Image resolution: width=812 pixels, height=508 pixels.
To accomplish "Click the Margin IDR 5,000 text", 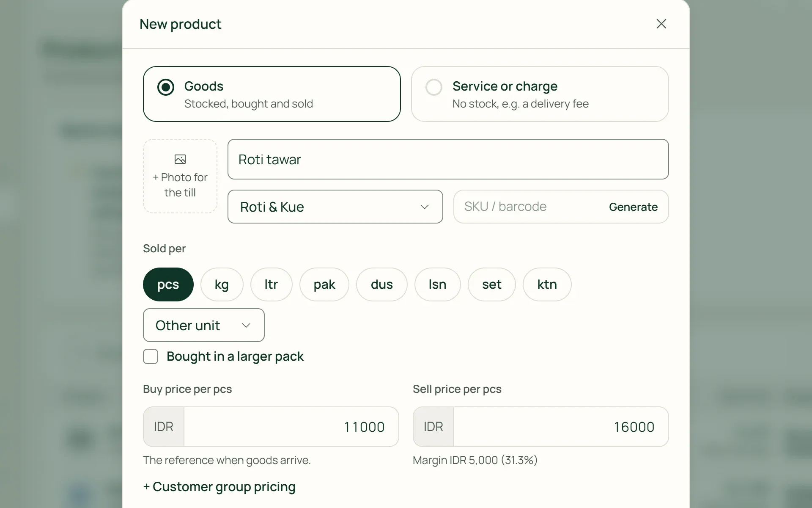I will pos(475,460).
